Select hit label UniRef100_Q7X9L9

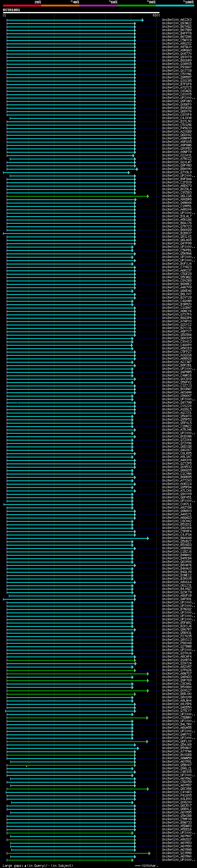coord(177,172)
